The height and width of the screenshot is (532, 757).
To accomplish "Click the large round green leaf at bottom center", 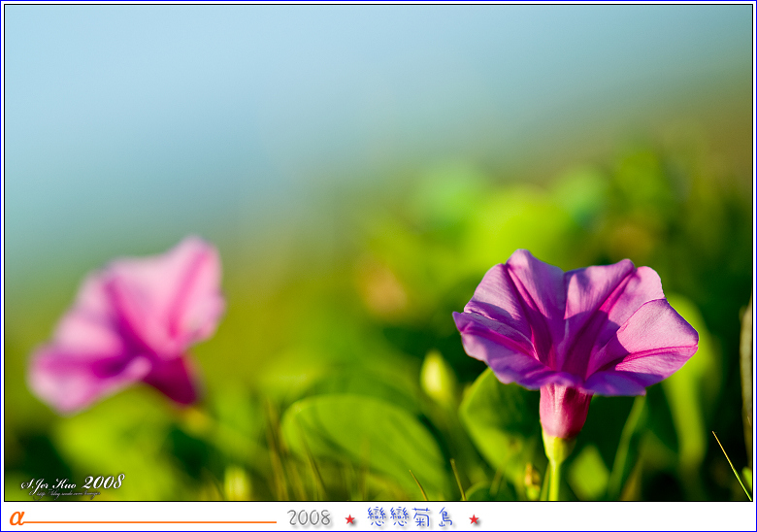I will (x=361, y=442).
